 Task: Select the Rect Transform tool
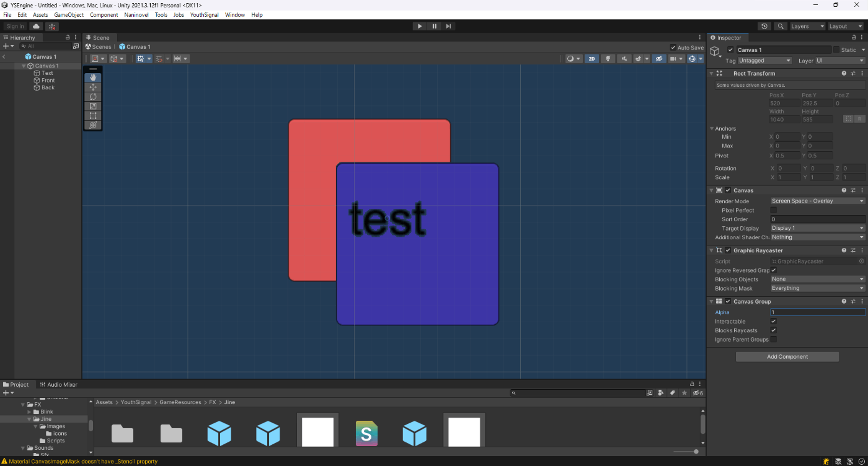92,115
